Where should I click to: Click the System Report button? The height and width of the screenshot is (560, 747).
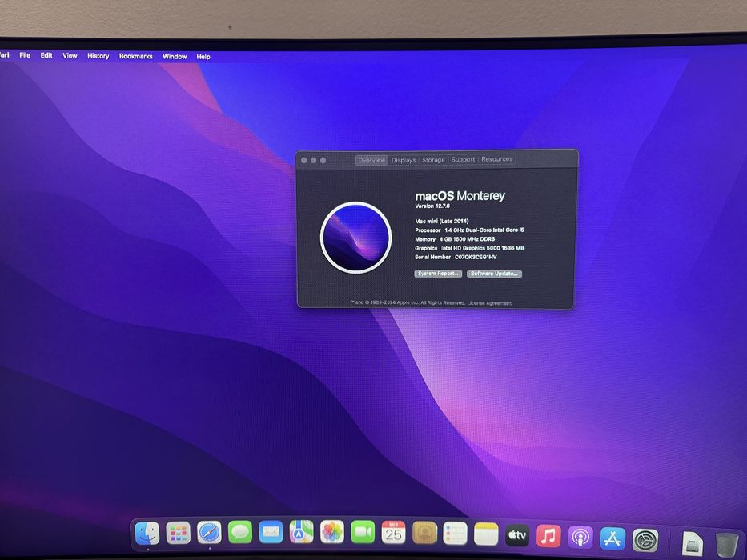[438, 274]
